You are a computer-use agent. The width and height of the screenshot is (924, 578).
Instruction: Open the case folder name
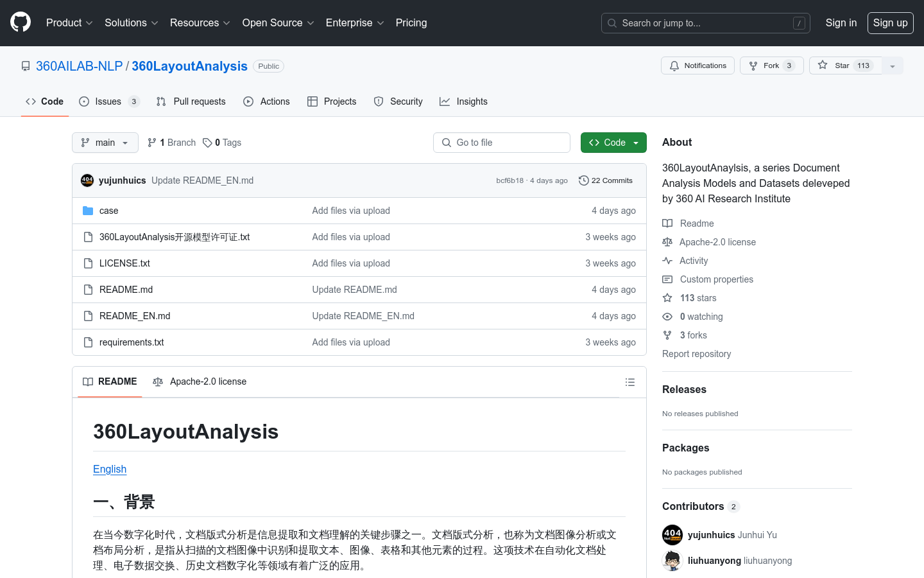108,211
